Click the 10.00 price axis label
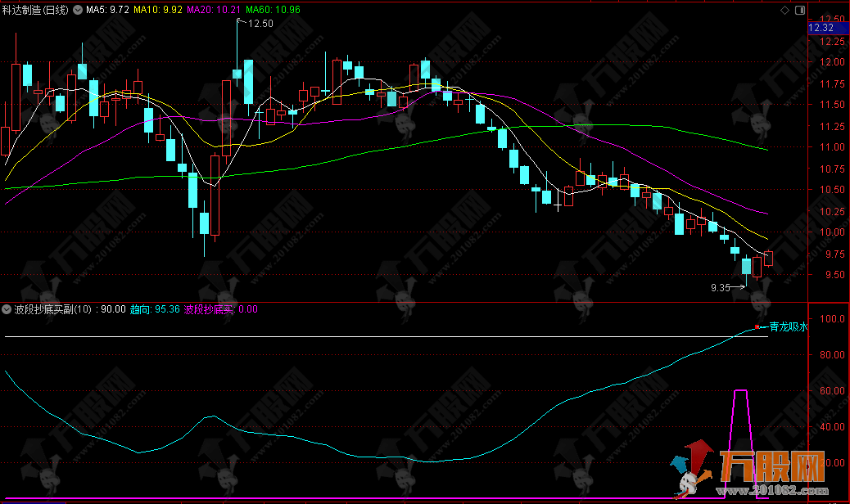The image size is (850, 504). point(832,232)
